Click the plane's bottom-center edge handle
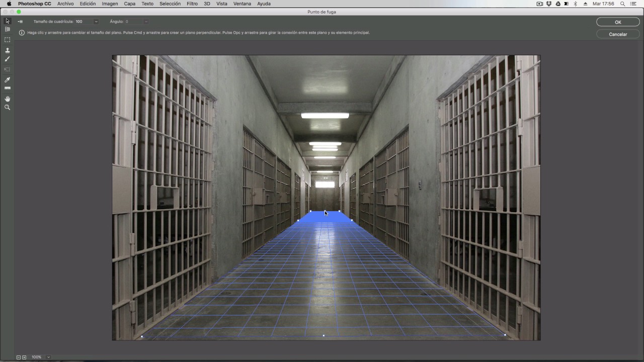The height and width of the screenshot is (362, 644). (x=324, y=335)
